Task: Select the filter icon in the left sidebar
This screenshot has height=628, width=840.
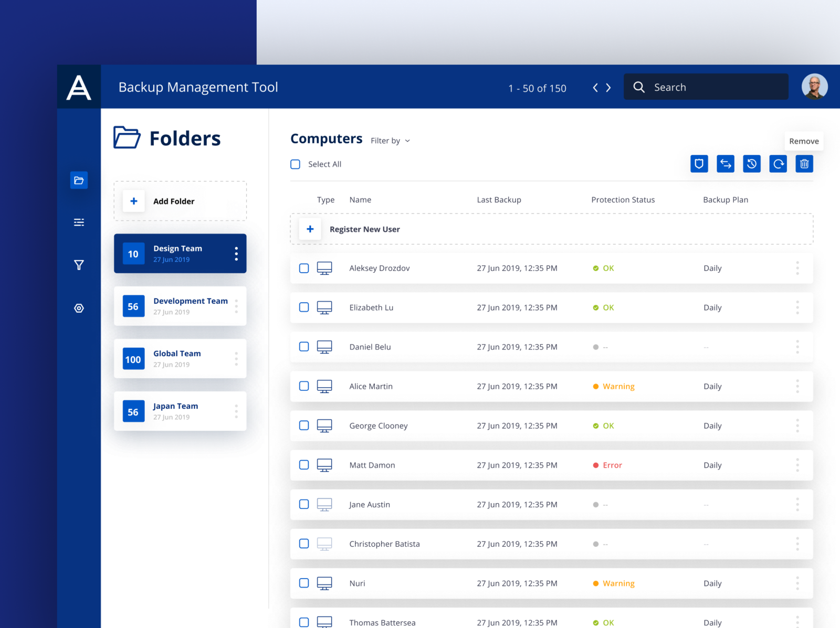Action: click(79, 265)
